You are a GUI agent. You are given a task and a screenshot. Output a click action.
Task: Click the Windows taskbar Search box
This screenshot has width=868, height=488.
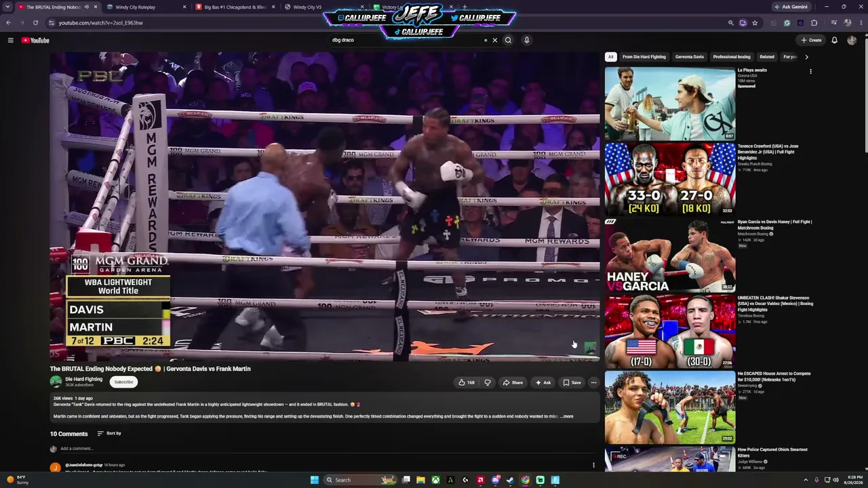tap(359, 480)
